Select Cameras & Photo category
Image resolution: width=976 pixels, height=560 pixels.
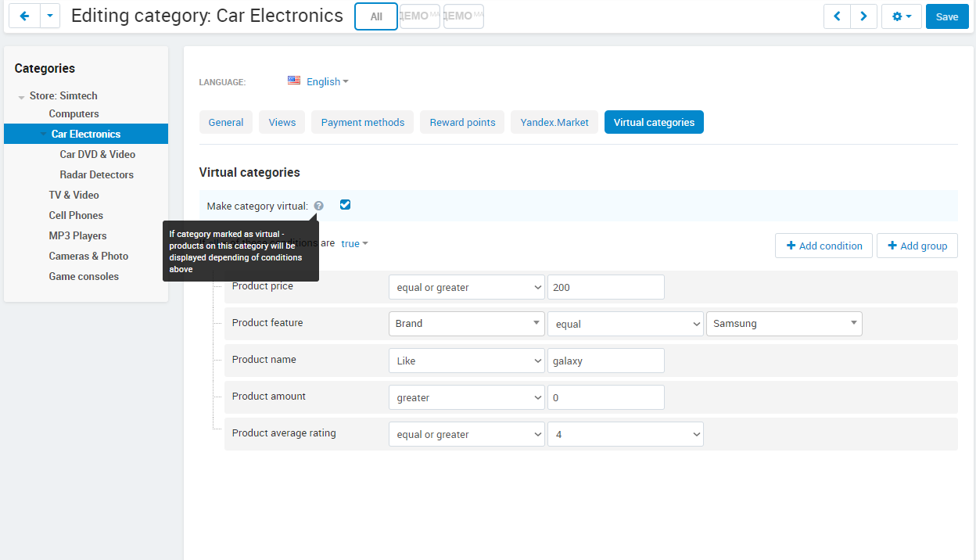coord(89,256)
